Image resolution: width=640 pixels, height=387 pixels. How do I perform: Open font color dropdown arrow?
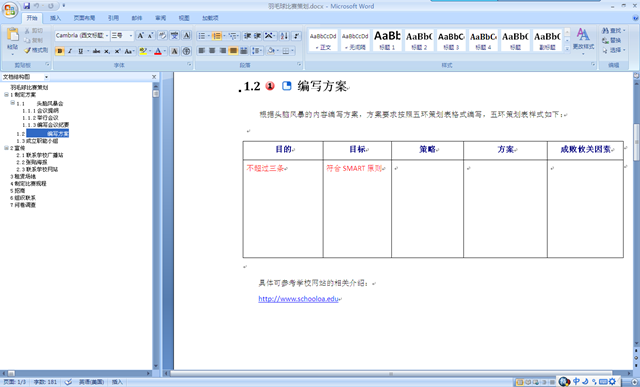pos(164,51)
